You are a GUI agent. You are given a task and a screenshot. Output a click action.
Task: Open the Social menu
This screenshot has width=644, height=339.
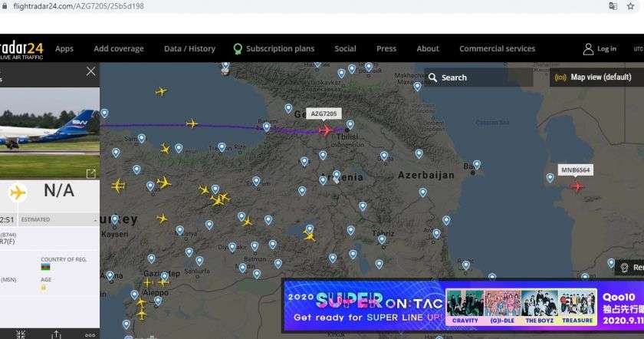pyautogui.click(x=345, y=49)
